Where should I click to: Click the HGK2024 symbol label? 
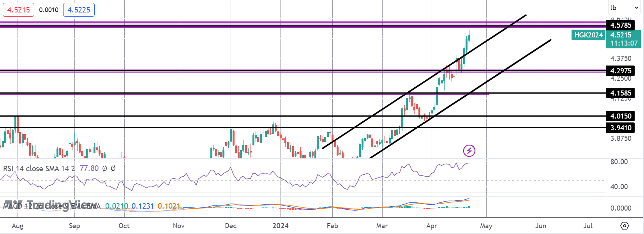pyautogui.click(x=589, y=35)
